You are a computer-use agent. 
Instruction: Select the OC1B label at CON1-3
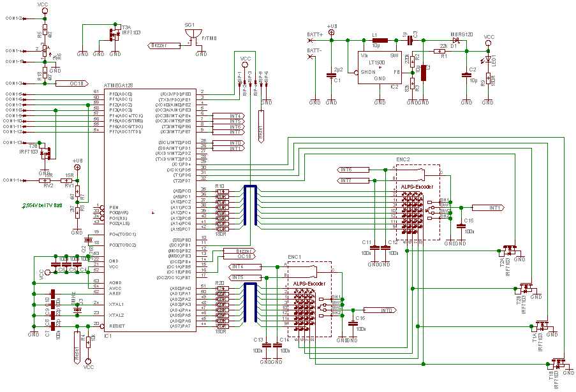coord(72,83)
